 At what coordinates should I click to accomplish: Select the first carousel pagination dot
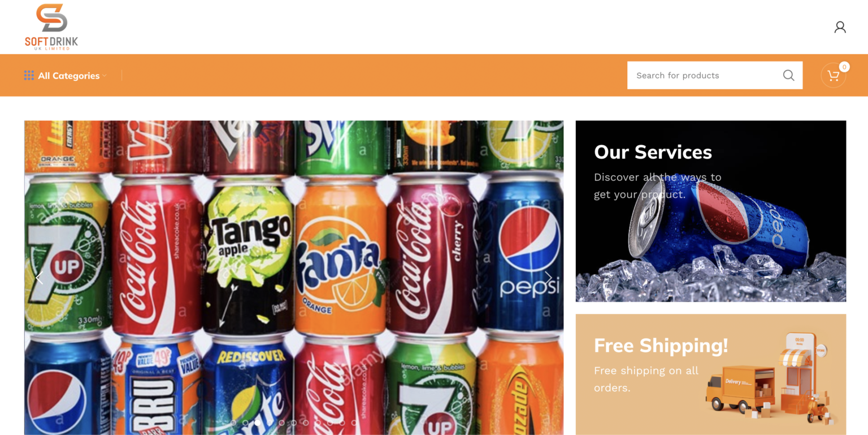click(233, 423)
